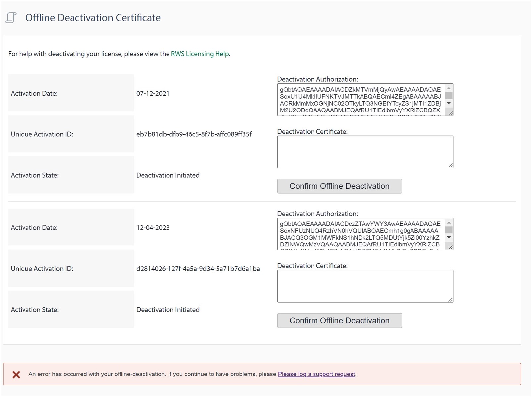Open the RWS Licensing Help link
This screenshot has width=532, height=397.
point(200,54)
